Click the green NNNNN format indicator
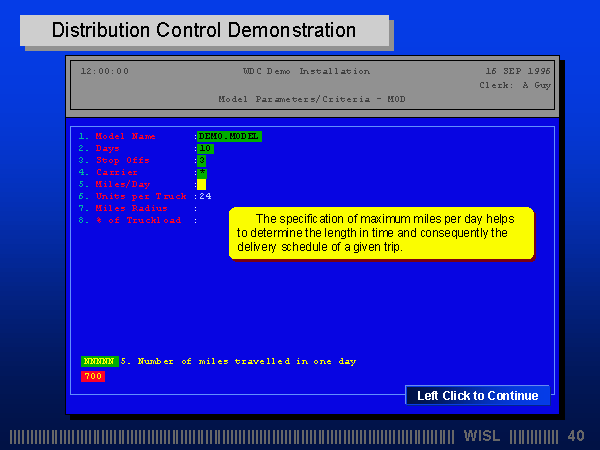Viewport: 600px width, 450px height. (x=99, y=361)
